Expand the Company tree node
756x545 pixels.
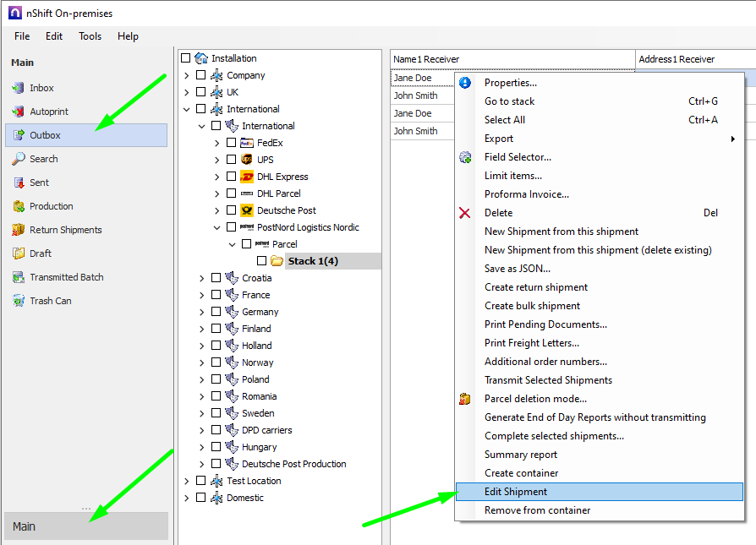[x=187, y=75]
